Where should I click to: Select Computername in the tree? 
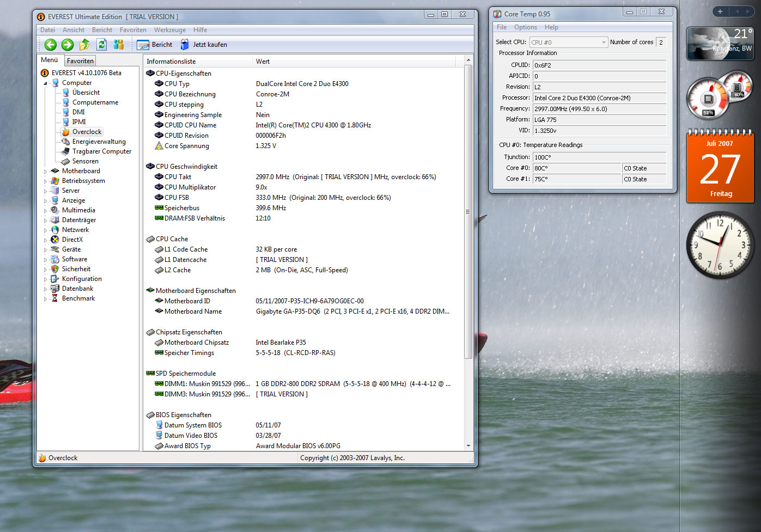(x=95, y=102)
